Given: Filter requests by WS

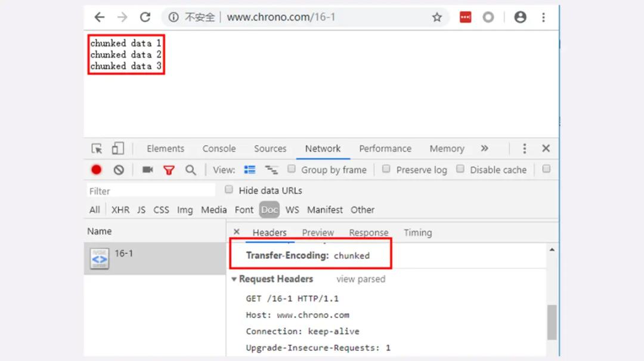Looking at the screenshot, I should pos(292,209).
